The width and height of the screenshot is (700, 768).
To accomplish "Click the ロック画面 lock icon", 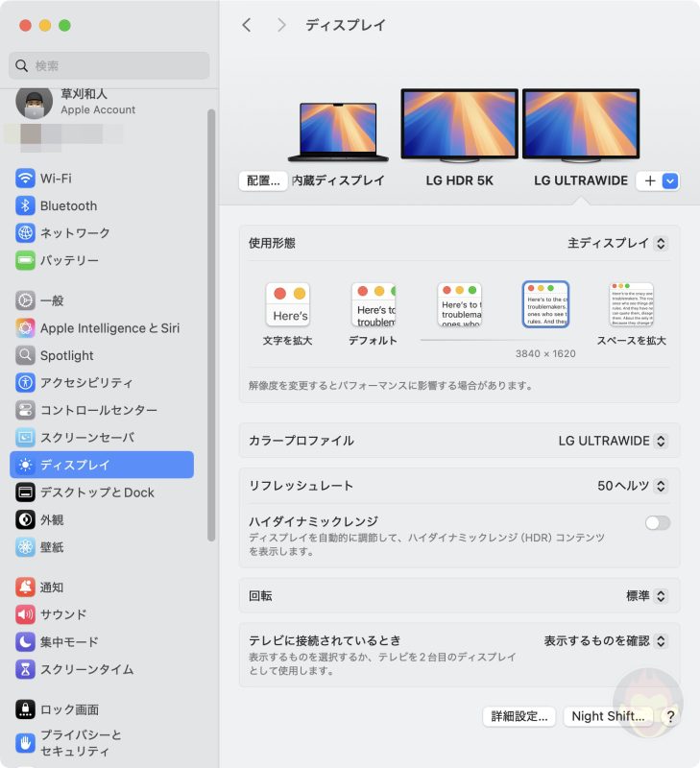I will click(25, 709).
